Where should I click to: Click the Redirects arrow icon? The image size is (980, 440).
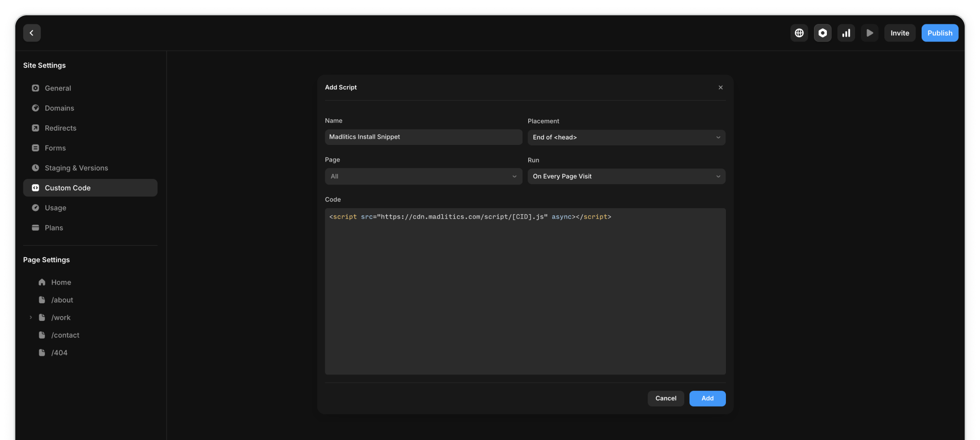point(35,128)
